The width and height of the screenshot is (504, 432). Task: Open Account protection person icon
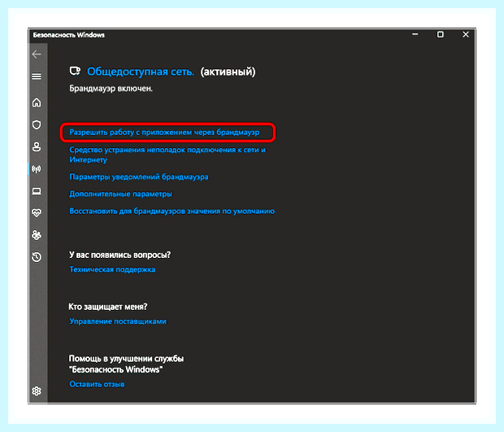pos(37,146)
